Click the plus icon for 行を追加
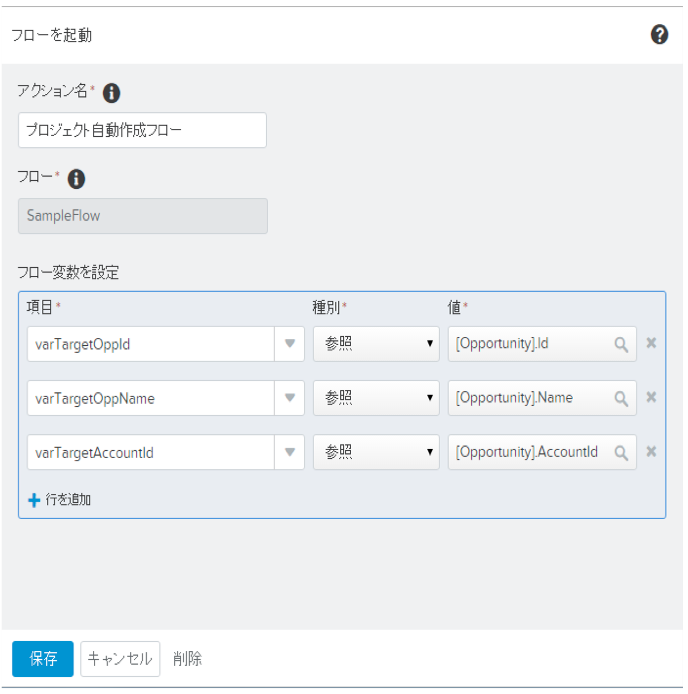This screenshot has width=688, height=694. coord(34,500)
